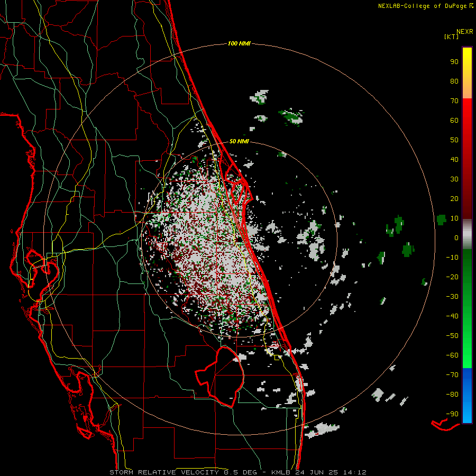Click the -30 knot legend value
The image size is (476, 476).
click(x=452, y=297)
